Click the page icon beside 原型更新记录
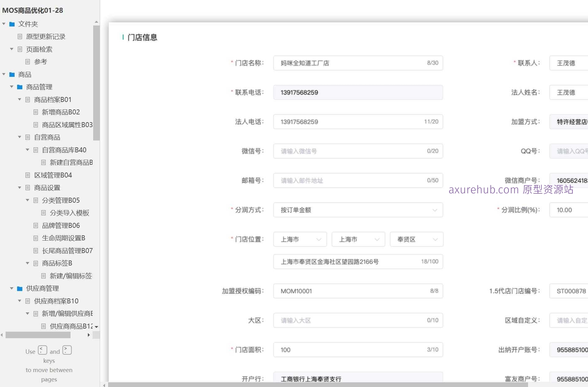 pyautogui.click(x=20, y=37)
